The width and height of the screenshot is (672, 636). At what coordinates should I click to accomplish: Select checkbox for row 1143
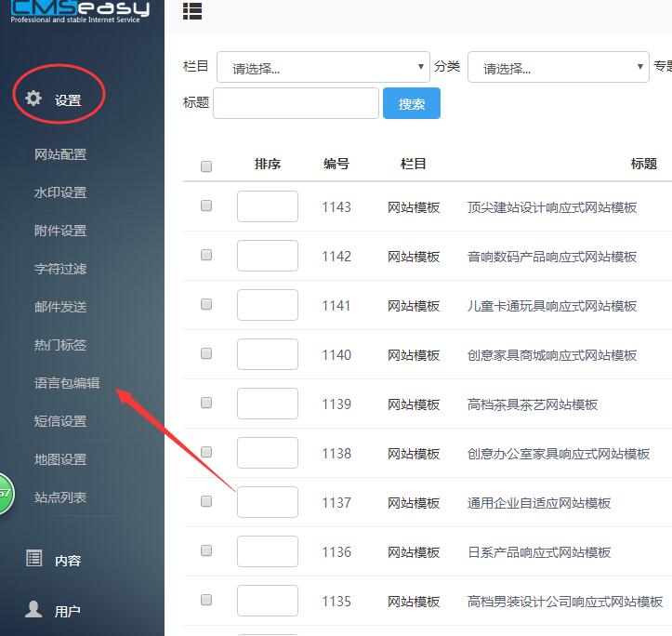coord(206,206)
